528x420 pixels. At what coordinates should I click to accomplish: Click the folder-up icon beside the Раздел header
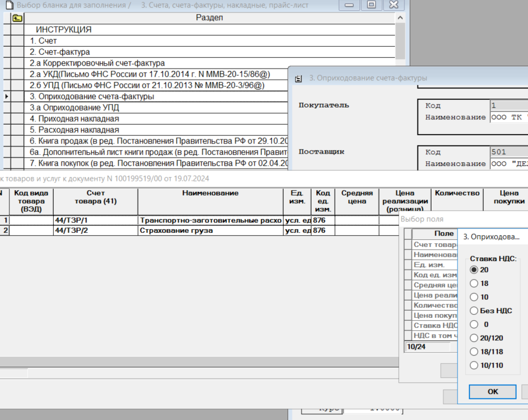click(18, 18)
